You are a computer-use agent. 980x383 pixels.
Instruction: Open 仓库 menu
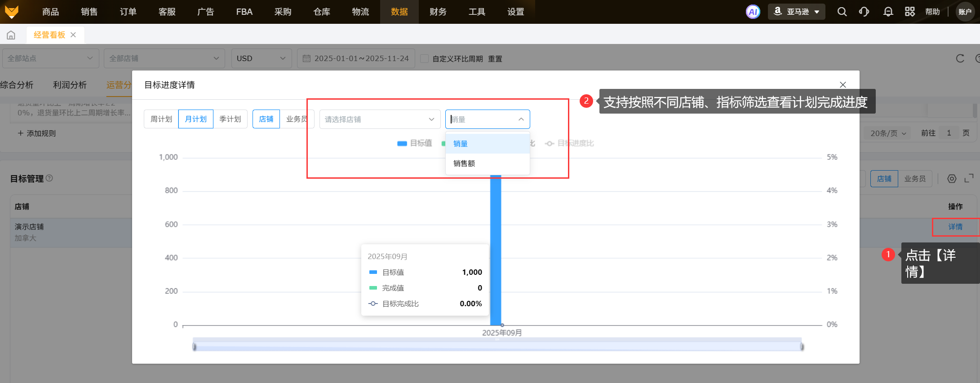click(x=322, y=12)
